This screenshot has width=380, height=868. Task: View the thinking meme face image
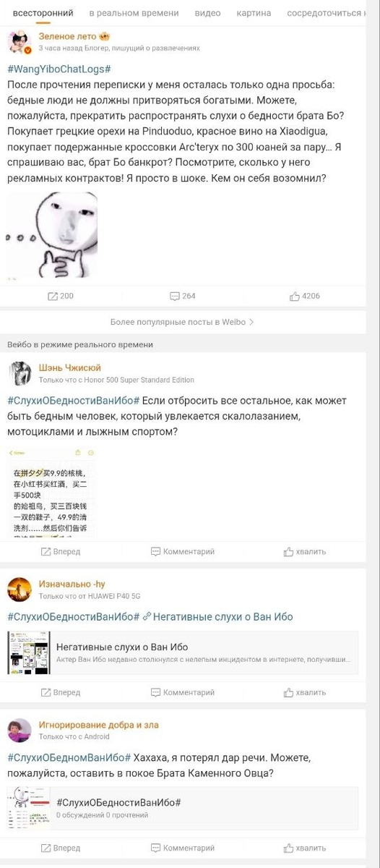(x=52, y=237)
